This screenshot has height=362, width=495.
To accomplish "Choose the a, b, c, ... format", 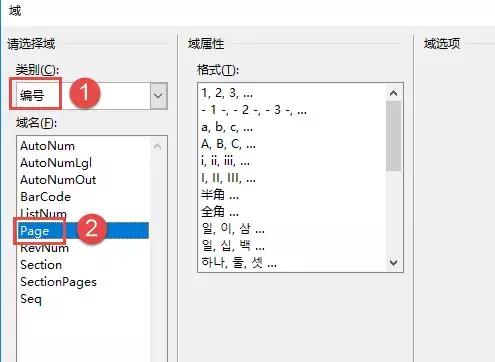I will (227, 127).
